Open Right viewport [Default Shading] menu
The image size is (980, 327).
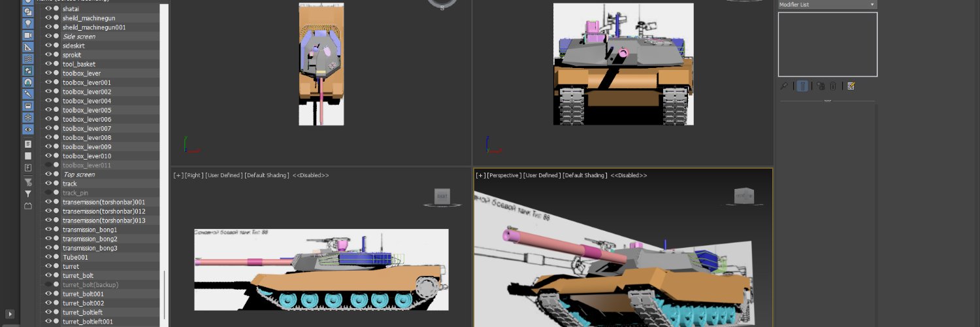pos(267,175)
